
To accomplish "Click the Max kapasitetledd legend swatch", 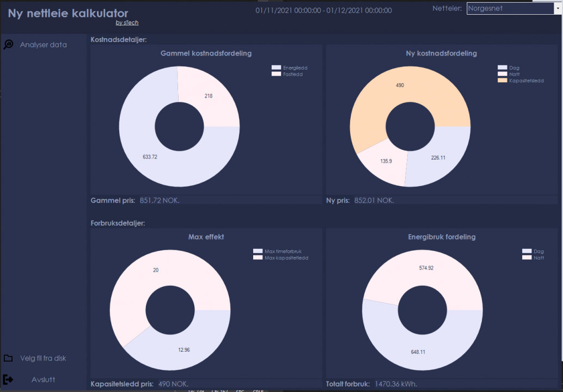I will [x=258, y=258].
